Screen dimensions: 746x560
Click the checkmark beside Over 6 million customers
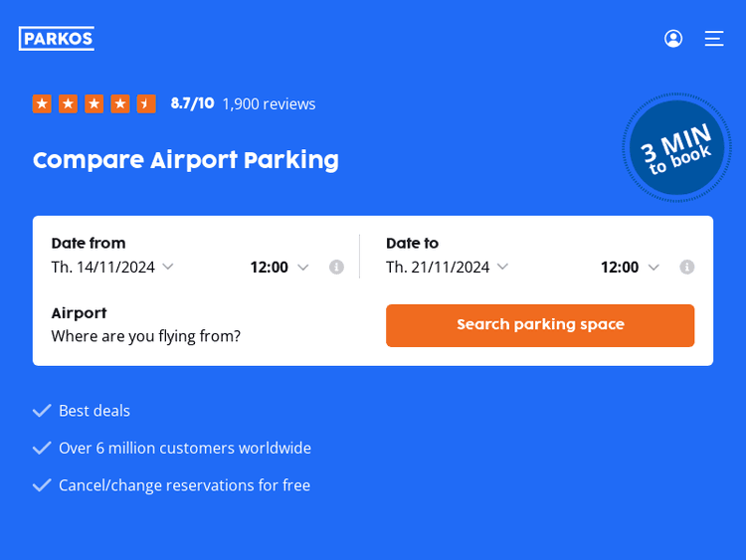click(x=42, y=448)
